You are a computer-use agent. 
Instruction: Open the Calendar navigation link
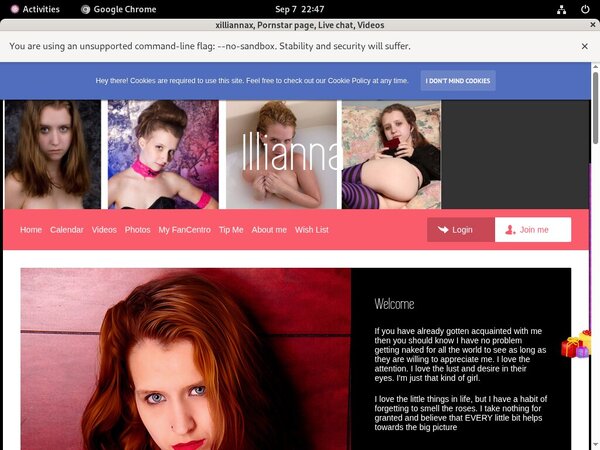tap(67, 230)
